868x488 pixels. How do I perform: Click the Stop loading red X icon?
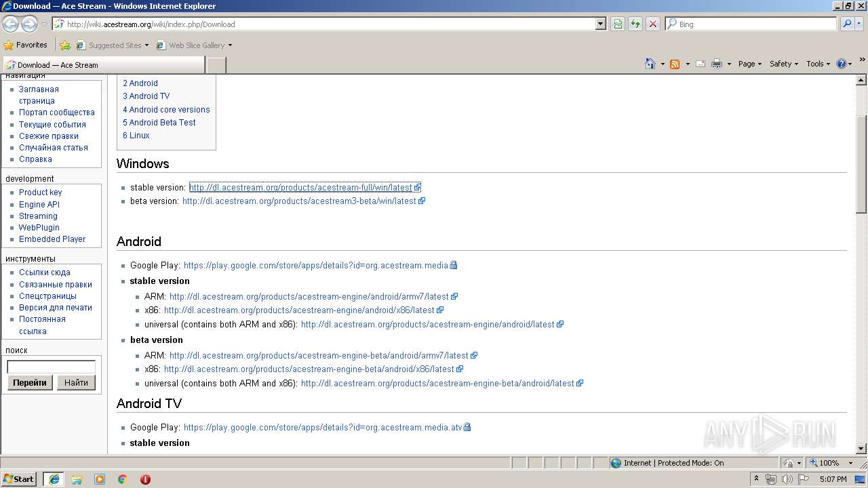click(653, 24)
